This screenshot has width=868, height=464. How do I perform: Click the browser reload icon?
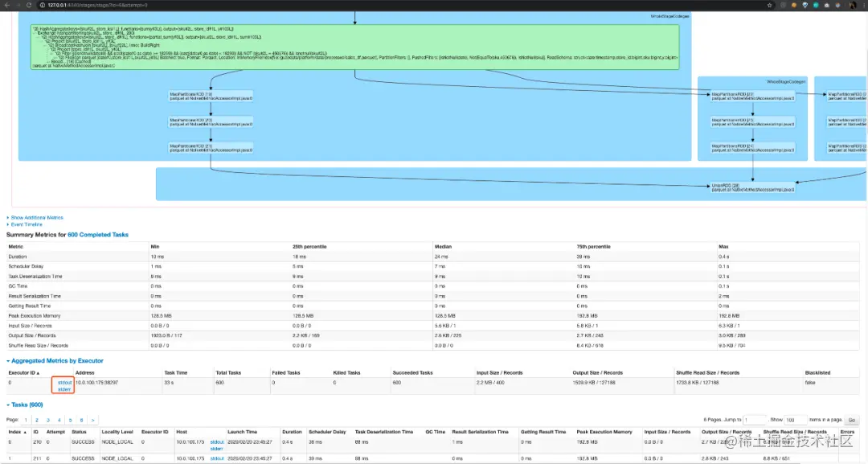29,5
